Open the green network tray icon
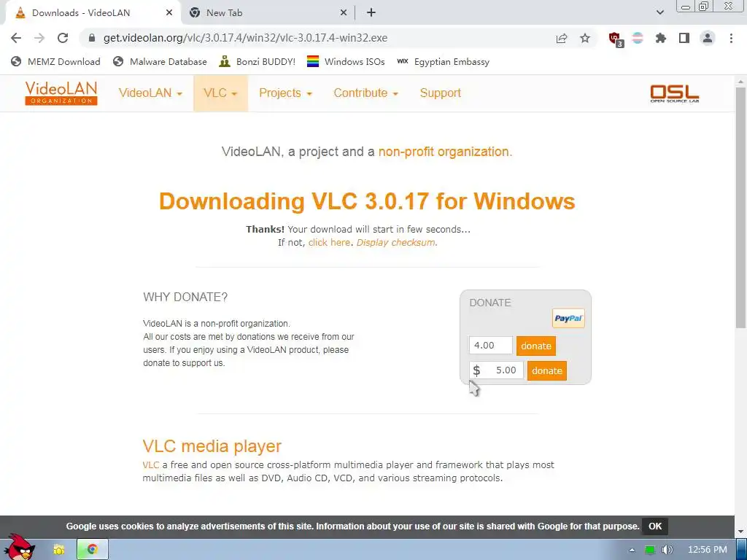This screenshot has height=560, width=747. pos(649,550)
